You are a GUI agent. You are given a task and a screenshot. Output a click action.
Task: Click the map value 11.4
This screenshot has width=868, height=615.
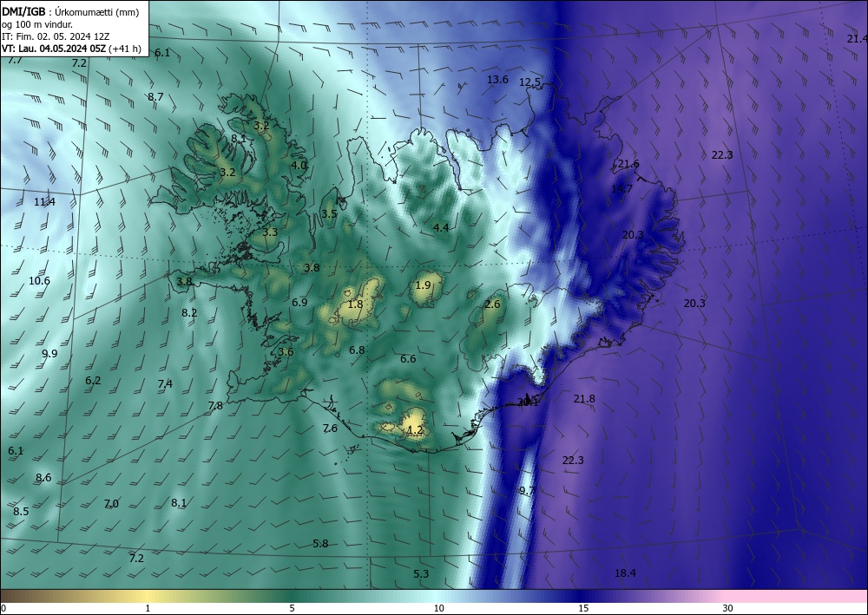tap(45, 202)
